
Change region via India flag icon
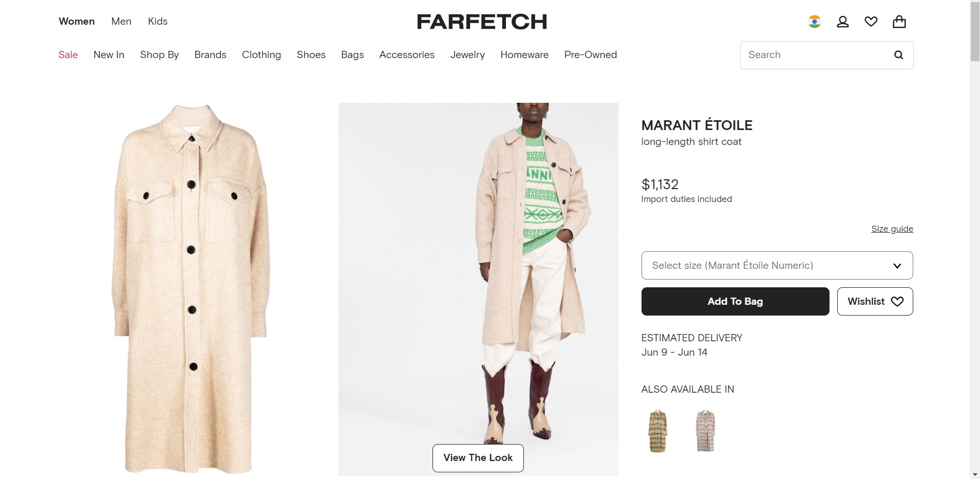point(814,22)
